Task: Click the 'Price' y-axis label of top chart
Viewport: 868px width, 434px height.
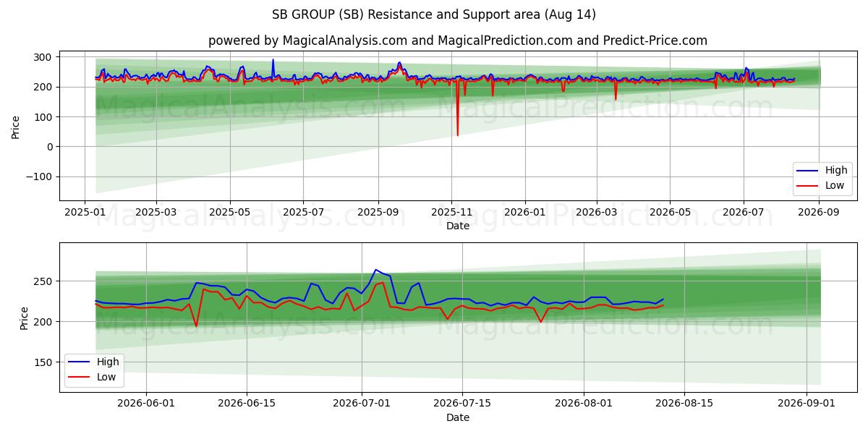Action: click(16, 127)
